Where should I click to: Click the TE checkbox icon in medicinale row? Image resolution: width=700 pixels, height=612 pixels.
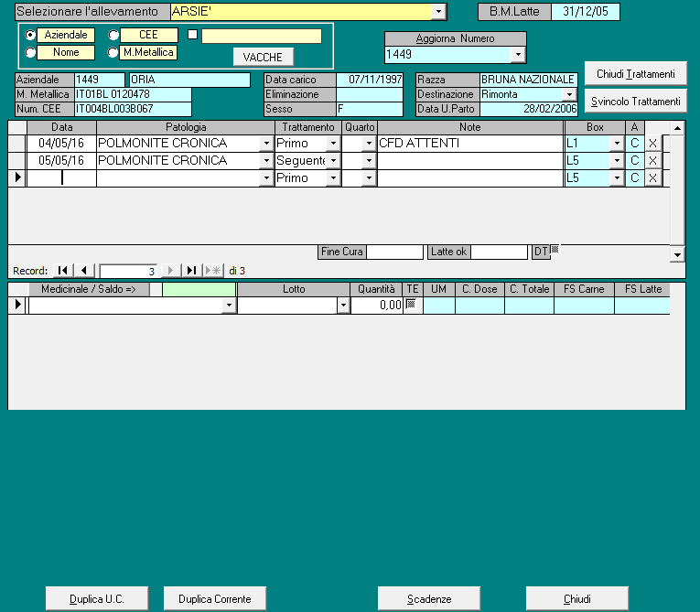click(x=411, y=305)
